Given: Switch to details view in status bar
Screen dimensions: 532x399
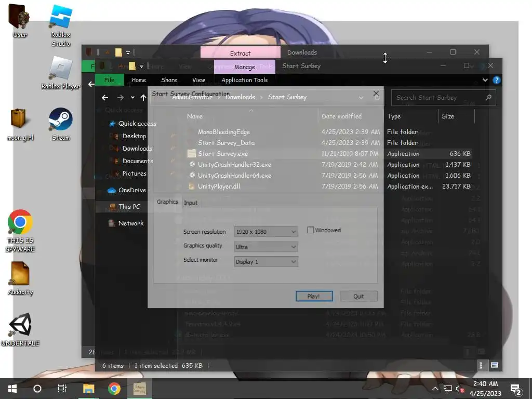Looking at the screenshot, I should (x=481, y=365).
